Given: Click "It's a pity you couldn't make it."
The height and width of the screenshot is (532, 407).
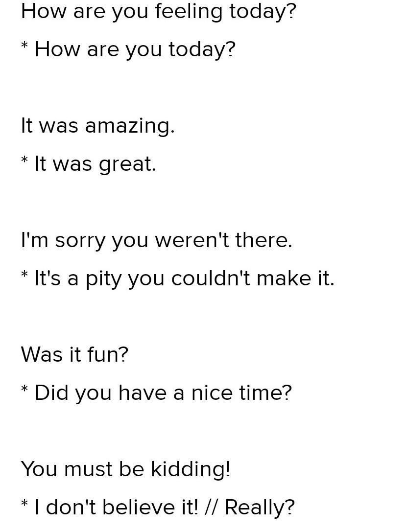Looking at the screenshot, I should coord(184,278).
